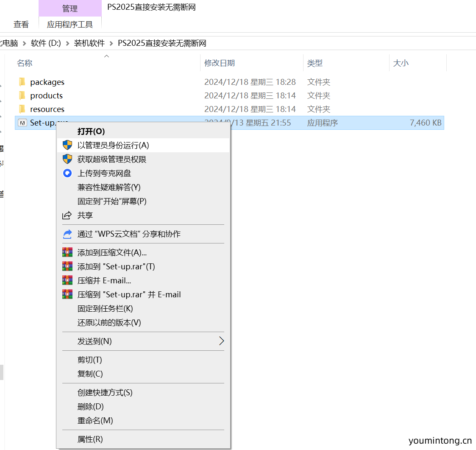
Task: Click the WinRAR icon beside 压缩并 E-mail...
Action: (67, 280)
